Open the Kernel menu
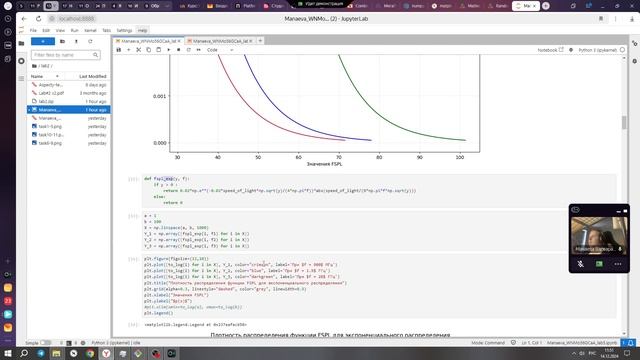The width and height of the screenshot is (640, 360). click(x=90, y=30)
